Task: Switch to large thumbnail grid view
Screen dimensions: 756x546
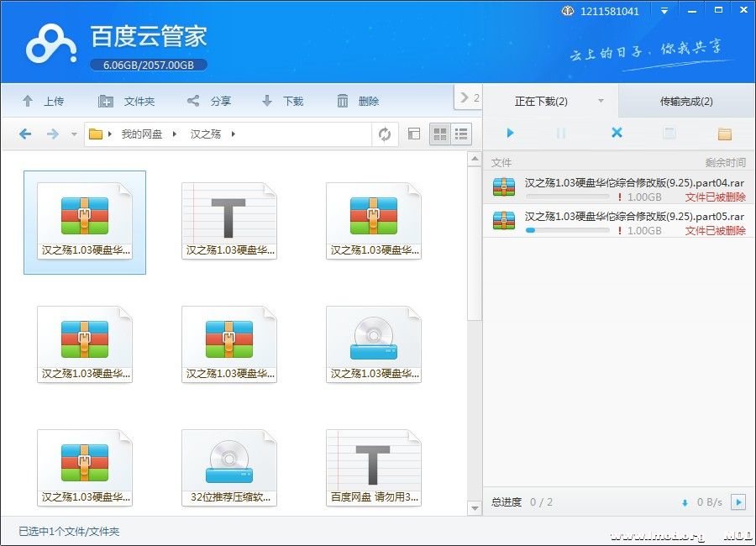Action: tap(439, 134)
